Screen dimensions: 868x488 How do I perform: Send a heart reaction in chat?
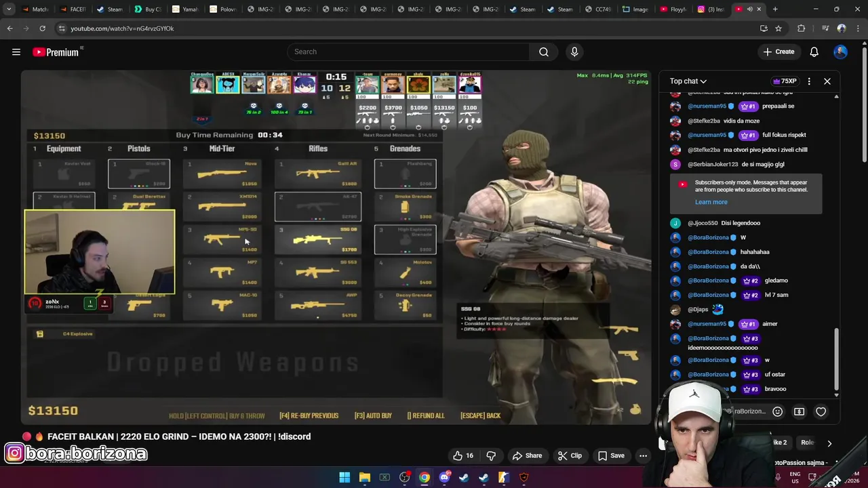(821, 411)
